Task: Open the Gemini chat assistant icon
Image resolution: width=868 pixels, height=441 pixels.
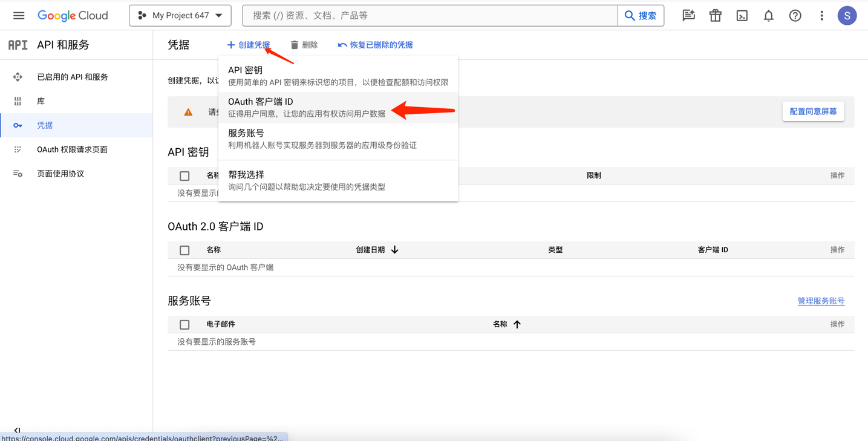Action: 688,16
